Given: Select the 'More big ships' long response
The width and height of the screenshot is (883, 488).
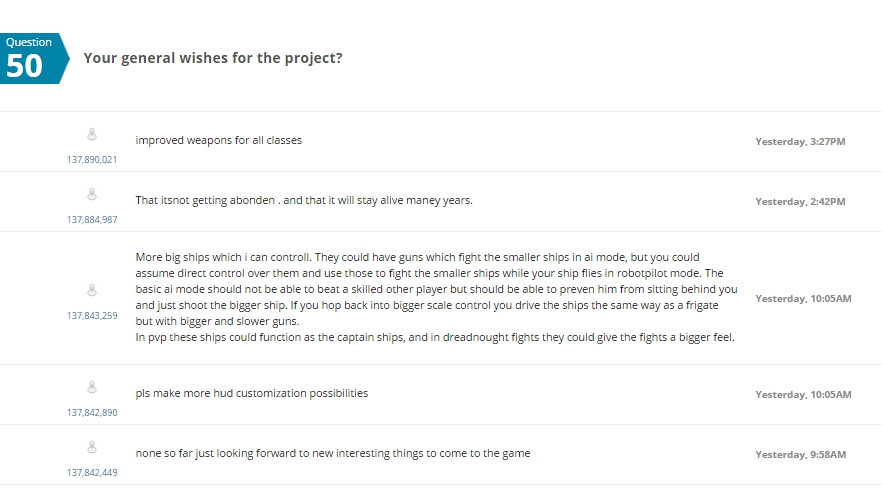Looking at the screenshot, I should point(436,297).
